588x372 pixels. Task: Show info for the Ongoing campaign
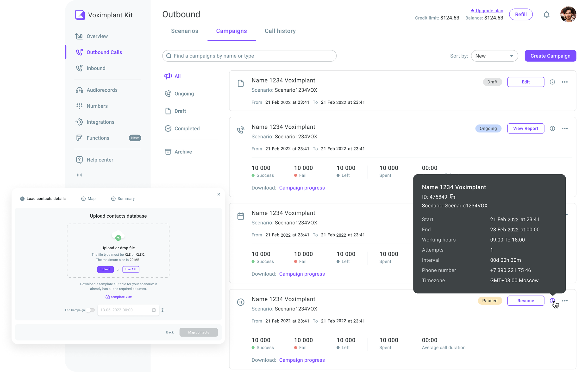(552, 128)
